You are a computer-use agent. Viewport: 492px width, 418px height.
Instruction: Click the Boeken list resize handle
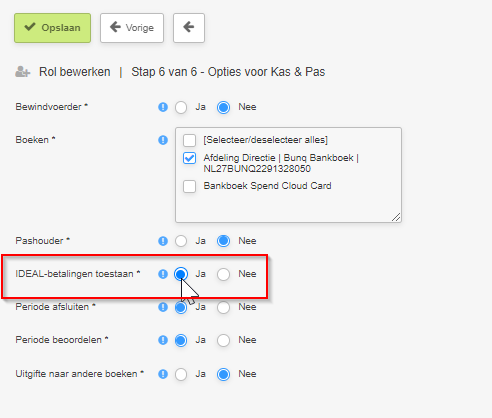pos(396,217)
